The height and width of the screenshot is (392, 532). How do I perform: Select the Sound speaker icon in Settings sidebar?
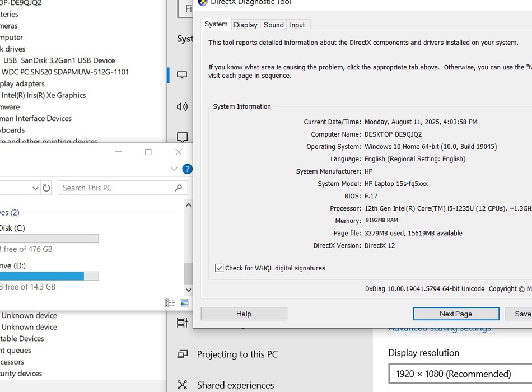182,106
